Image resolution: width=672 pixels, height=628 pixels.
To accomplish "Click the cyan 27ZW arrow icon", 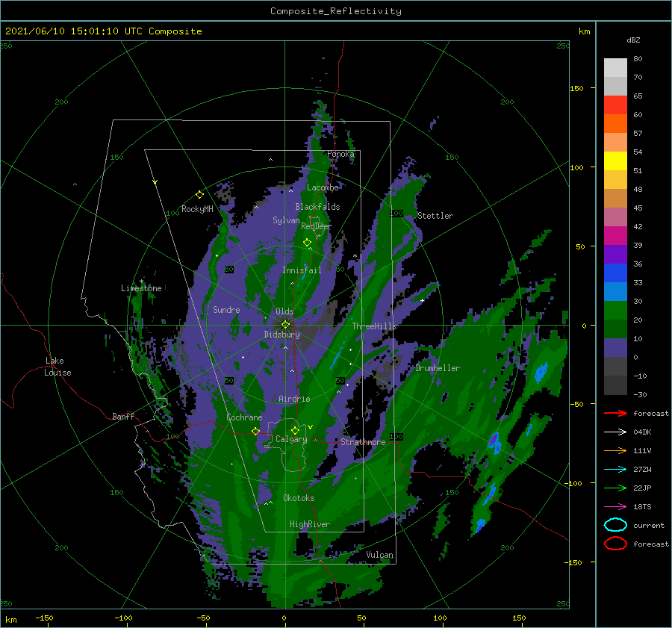I will click(615, 470).
